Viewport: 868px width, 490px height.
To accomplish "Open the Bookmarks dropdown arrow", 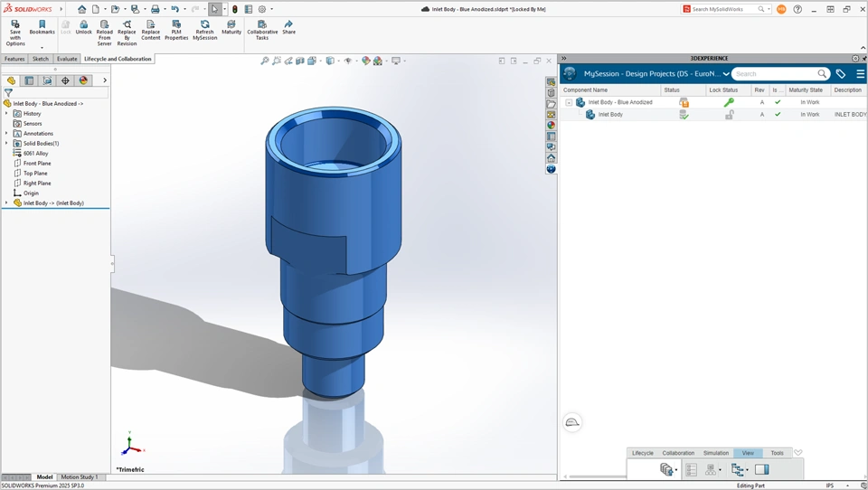I will (42, 48).
